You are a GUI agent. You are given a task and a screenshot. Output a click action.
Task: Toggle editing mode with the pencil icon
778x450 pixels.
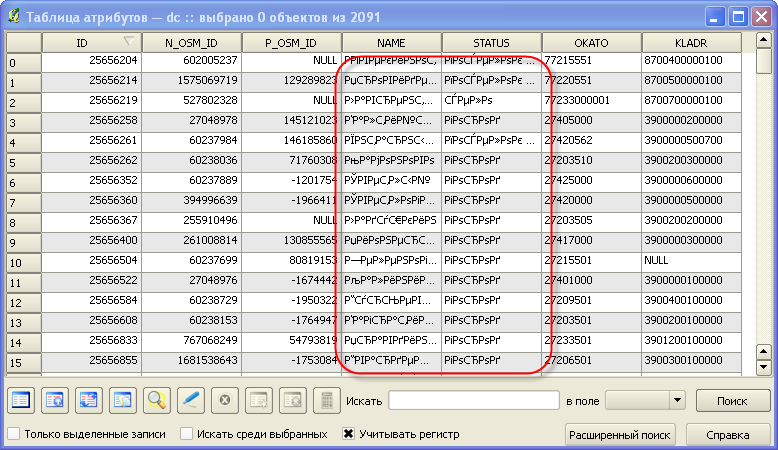tap(191, 400)
